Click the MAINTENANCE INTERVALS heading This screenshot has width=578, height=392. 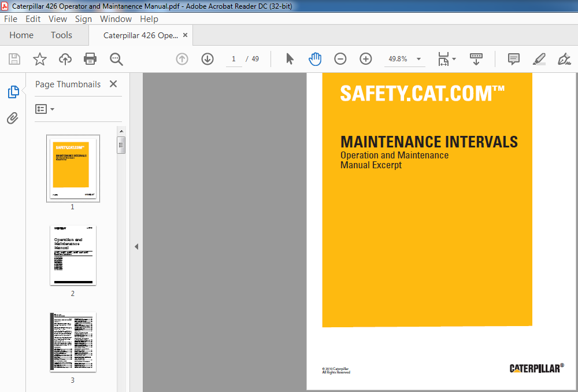coord(429,142)
